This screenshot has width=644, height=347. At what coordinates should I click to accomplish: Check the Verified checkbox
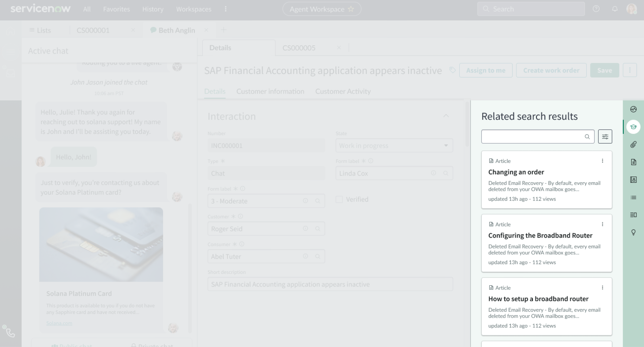click(339, 199)
